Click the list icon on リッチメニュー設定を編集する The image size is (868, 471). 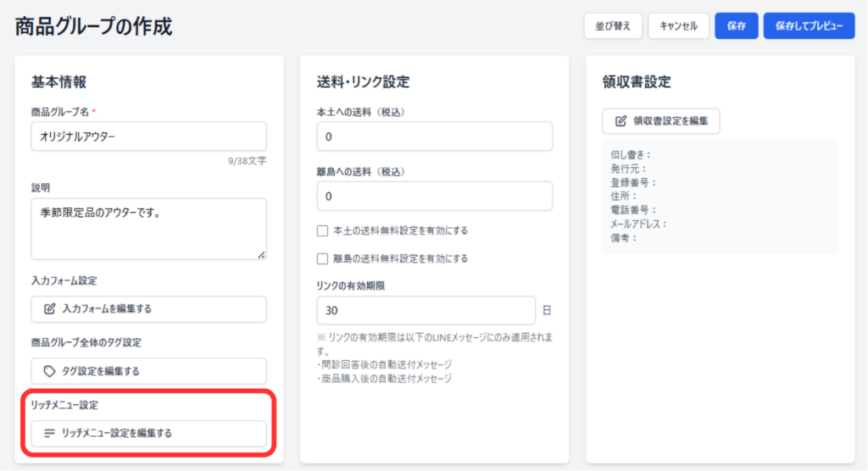click(50, 433)
